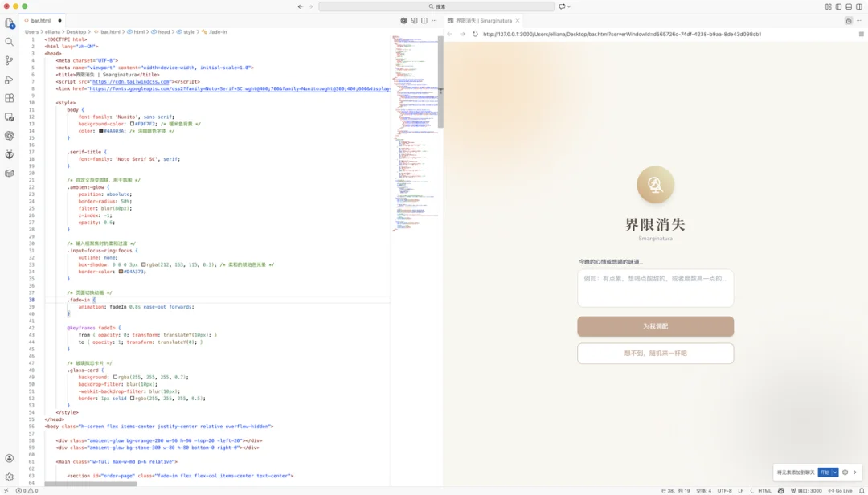The width and height of the screenshot is (868, 495).
Task: Click the refresh icon in the preview address bar
Action: click(x=473, y=35)
